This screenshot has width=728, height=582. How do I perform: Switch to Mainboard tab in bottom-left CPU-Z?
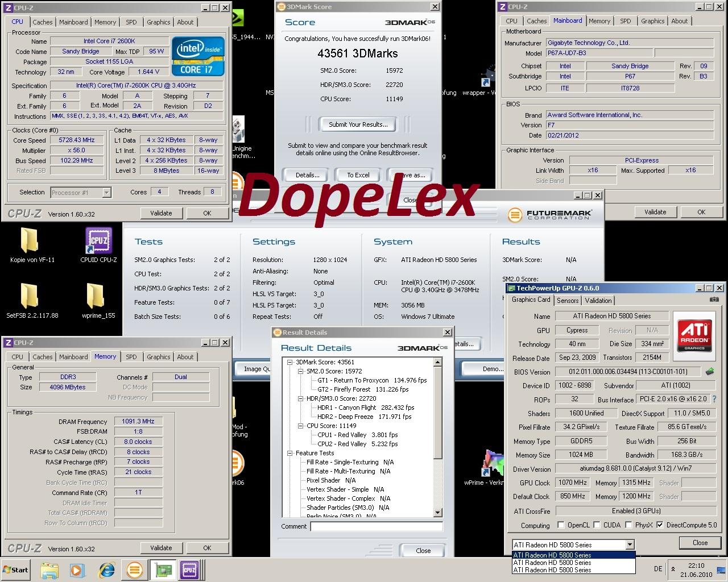point(74,357)
